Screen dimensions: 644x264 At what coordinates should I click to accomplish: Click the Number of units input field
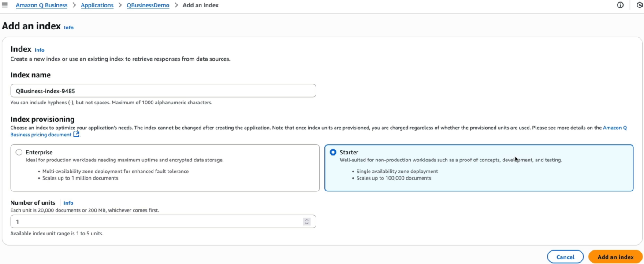pyautogui.click(x=163, y=221)
